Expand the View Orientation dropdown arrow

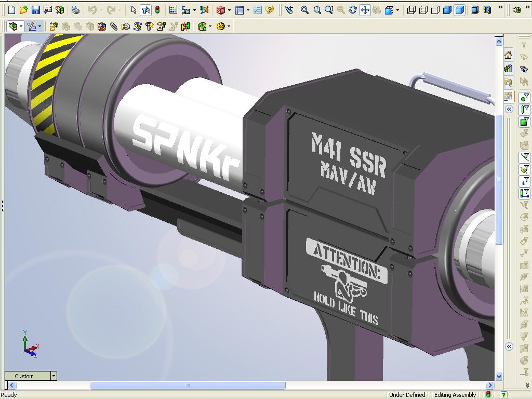[398, 10]
